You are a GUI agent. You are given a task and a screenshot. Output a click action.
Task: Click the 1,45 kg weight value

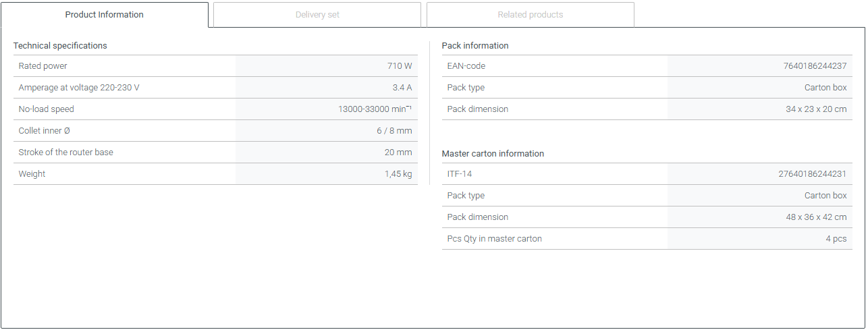(398, 174)
